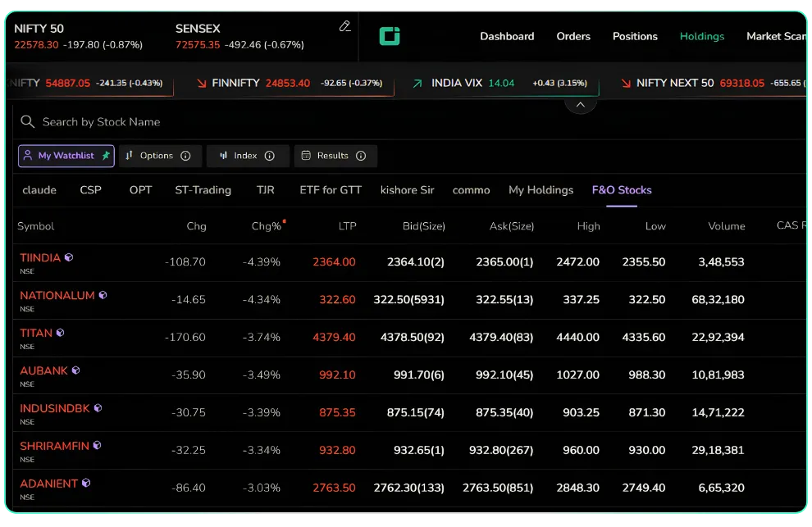Click the green app logo icon
The image size is (812, 527).
390,36
